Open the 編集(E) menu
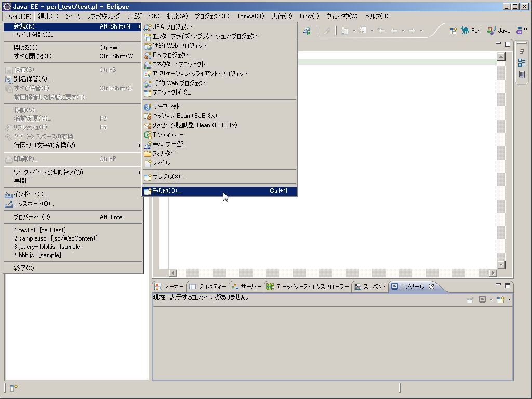532x399 pixels. [48, 16]
